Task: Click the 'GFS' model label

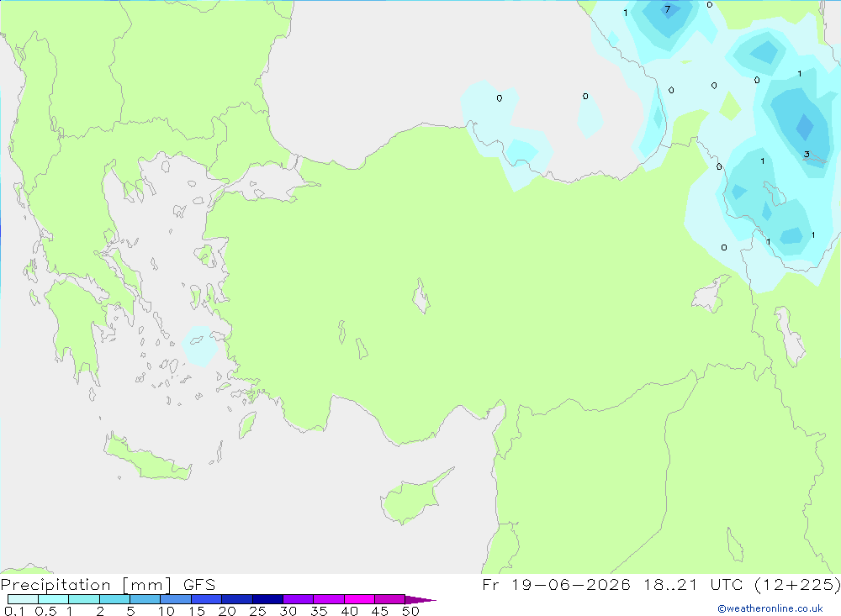Action: tap(199, 585)
